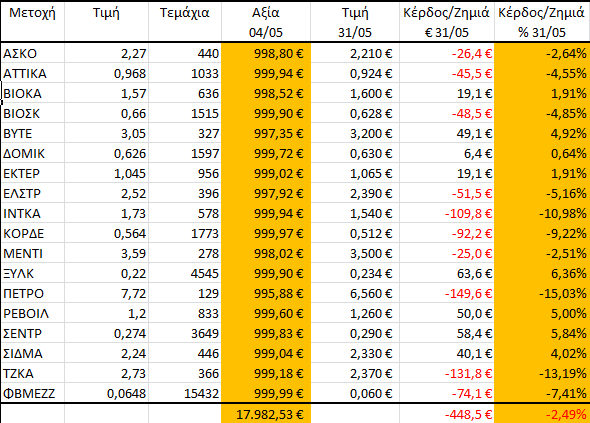This screenshot has height=423, width=590.
Task: Select the price 2,330 € cell
Action: click(355, 353)
